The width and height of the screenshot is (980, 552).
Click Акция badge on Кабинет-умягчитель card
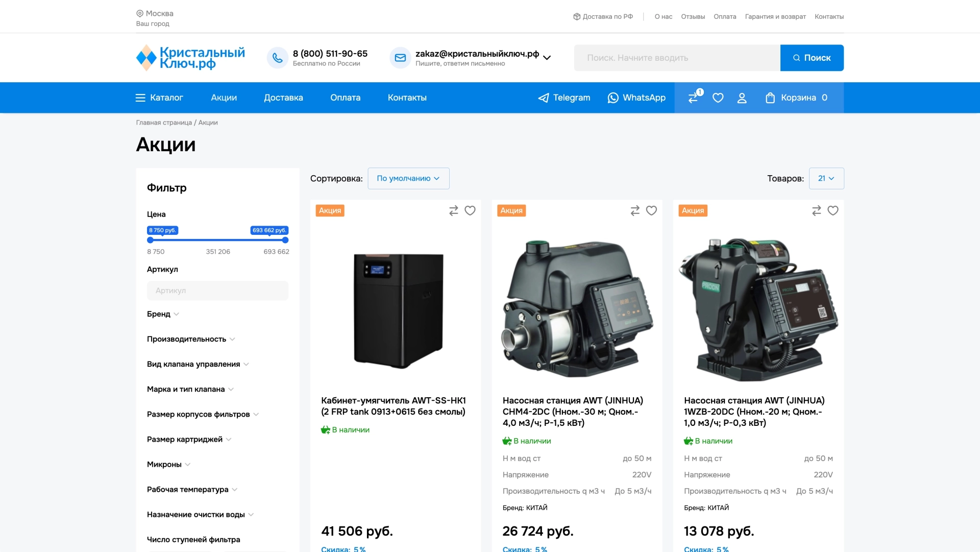click(330, 210)
